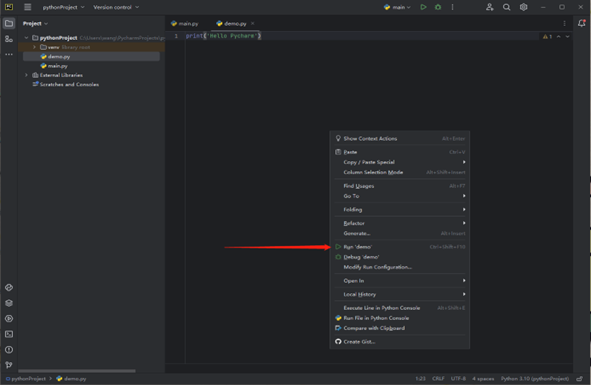Choose Create Gist... entry

[x=400, y=342]
